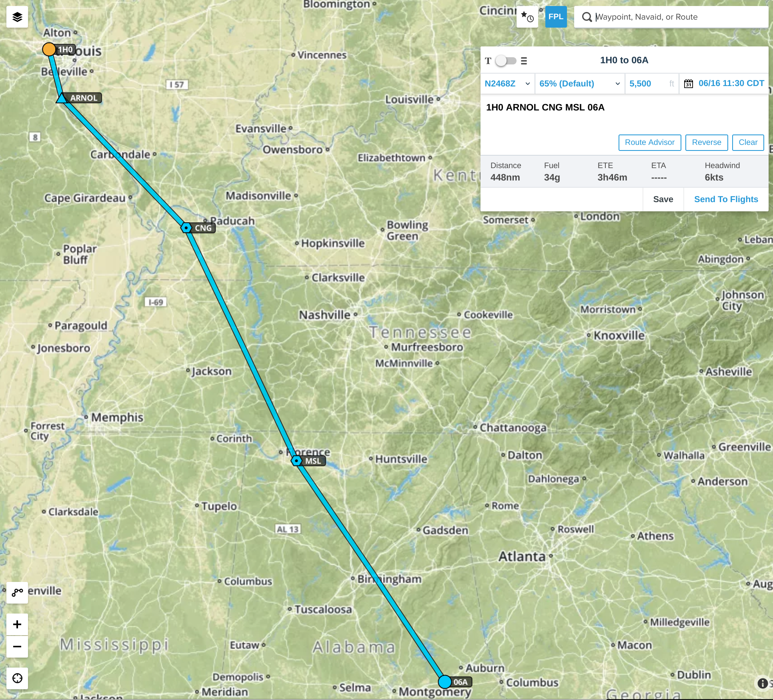Click the FPL flight plan icon
Screen dimensions: 773x700
pos(555,17)
